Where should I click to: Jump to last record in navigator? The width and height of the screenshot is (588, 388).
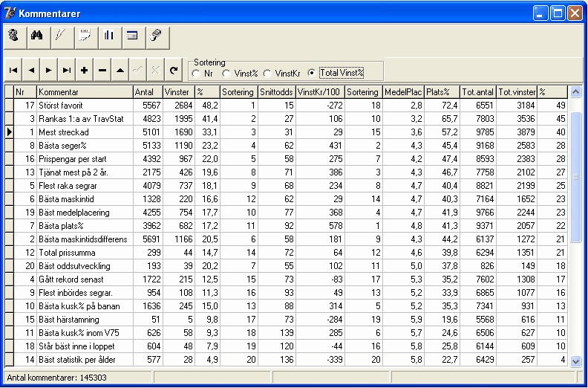pyautogui.click(x=66, y=69)
